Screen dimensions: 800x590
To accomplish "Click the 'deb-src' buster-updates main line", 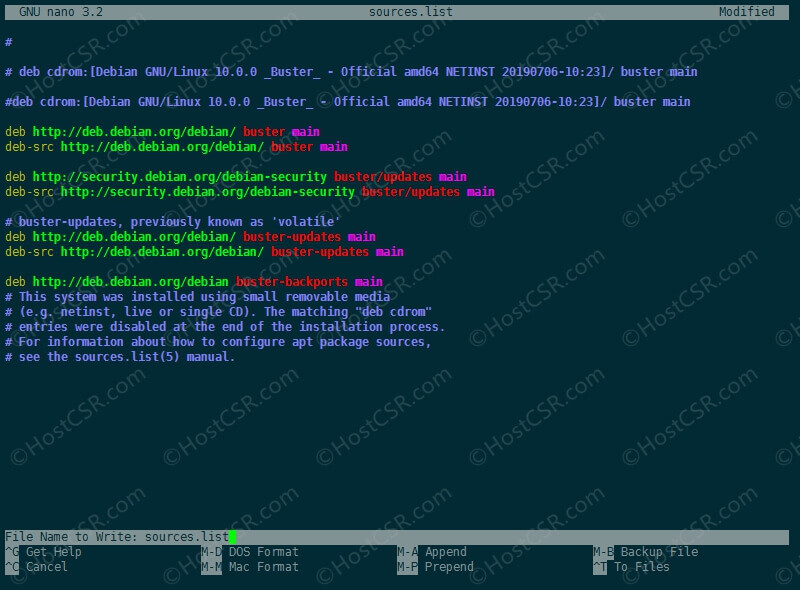I will 205,252.
